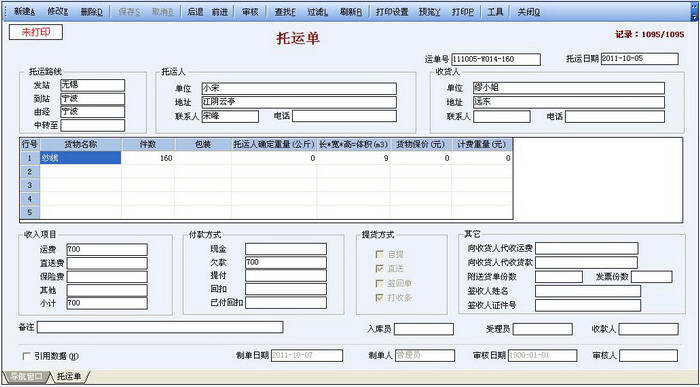
Task: Click the 打印 print button
Action: coord(462,12)
